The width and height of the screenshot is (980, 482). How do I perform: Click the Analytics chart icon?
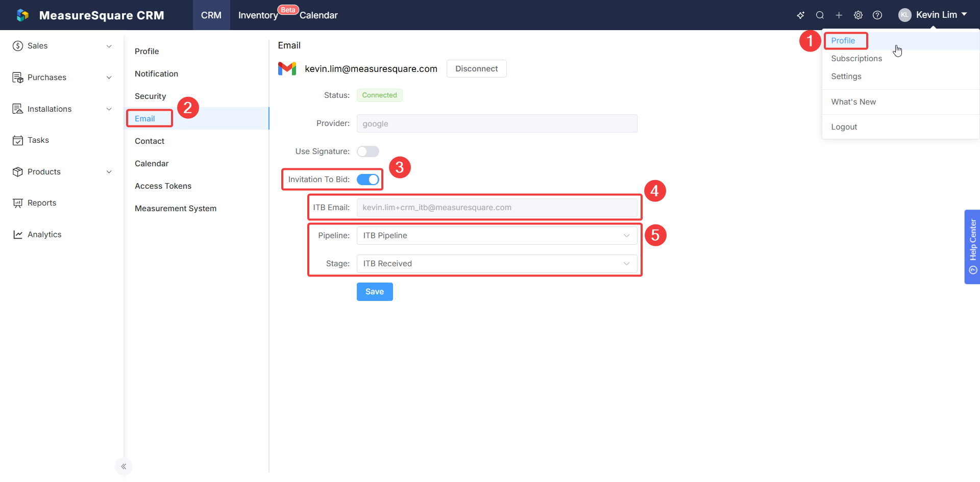pyautogui.click(x=18, y=235)
